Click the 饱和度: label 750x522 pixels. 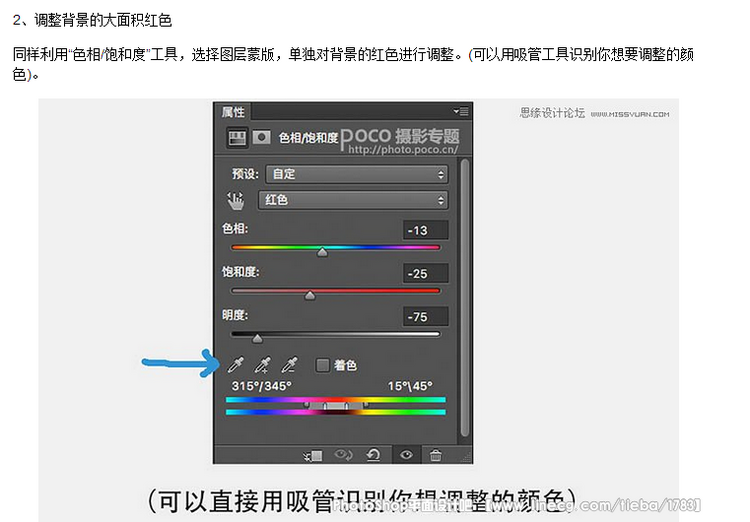coord(241,272)
